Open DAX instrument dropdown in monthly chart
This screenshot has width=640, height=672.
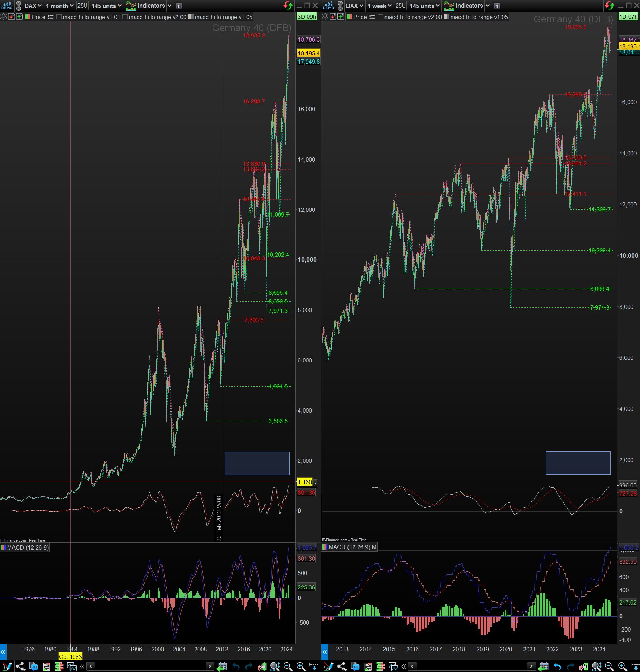(x=33, y=6)
